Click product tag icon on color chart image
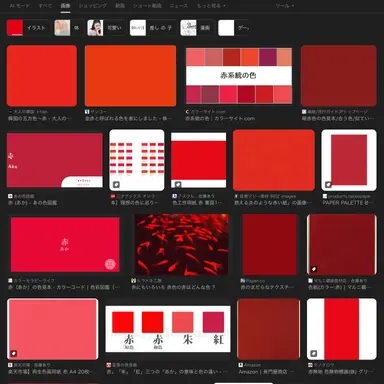384x384 pixels. 116,184
